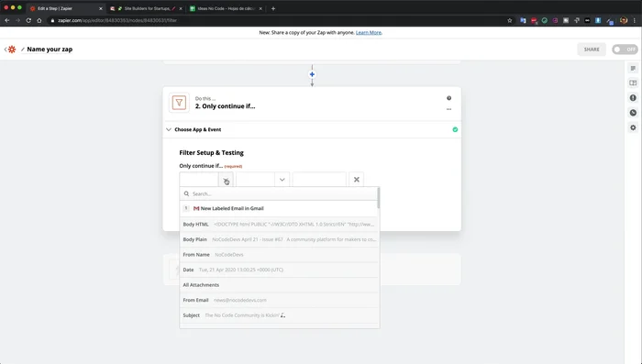Switch to Ideas No Code spreadsheet tab
Viewport: 642px width, 364px height.
click(x=226, y=8)
